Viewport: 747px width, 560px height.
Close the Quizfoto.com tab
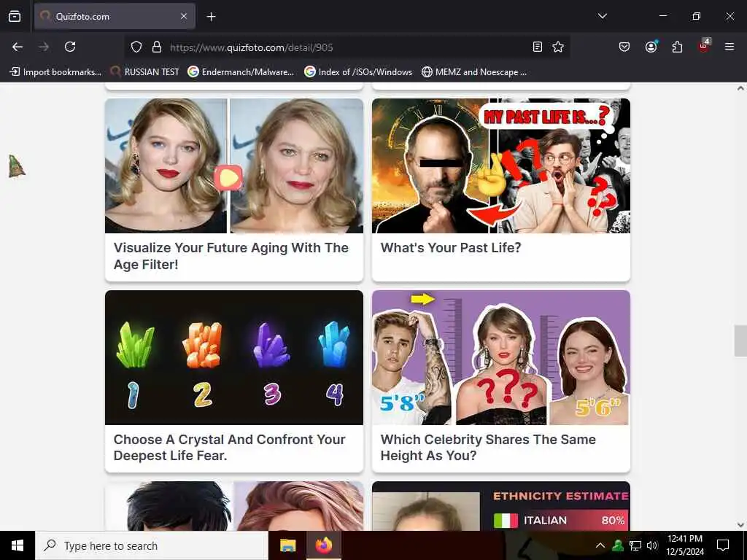coord(184,16)
